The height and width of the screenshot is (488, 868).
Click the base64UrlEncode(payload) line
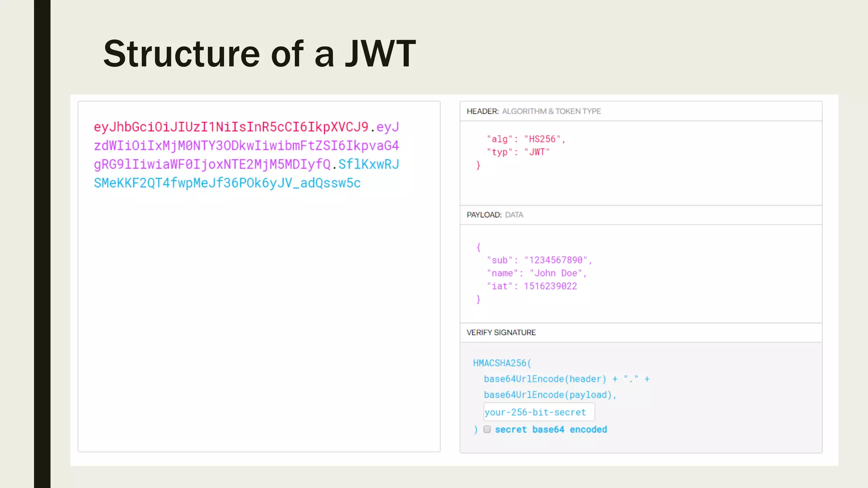(x=550, y=395)
